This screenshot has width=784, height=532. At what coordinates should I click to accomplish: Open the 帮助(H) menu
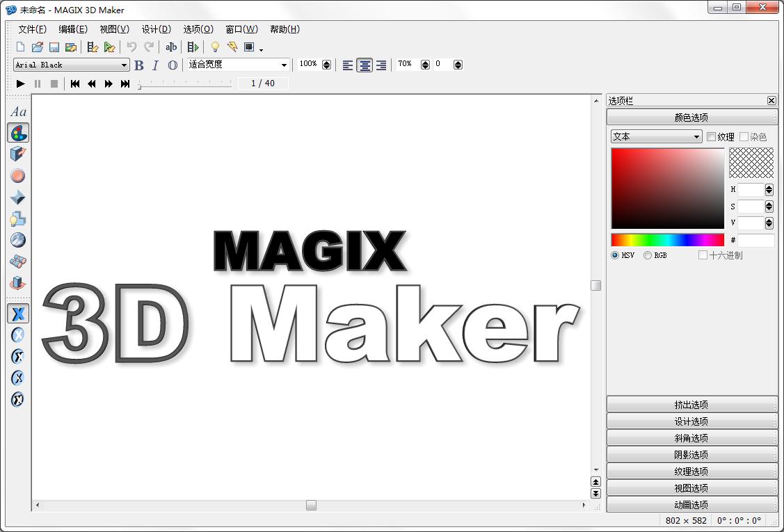[x=285, y=29]
